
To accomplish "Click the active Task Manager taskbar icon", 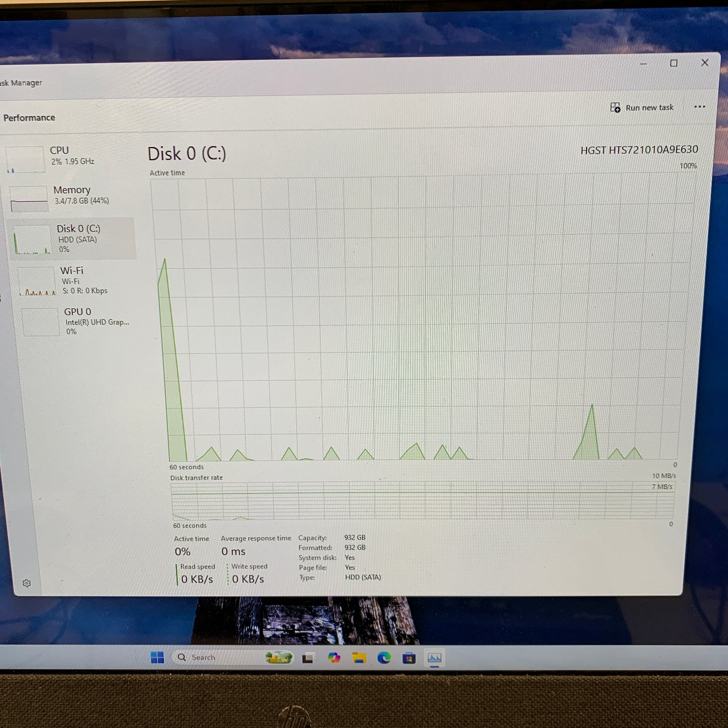I will point(434,657).
